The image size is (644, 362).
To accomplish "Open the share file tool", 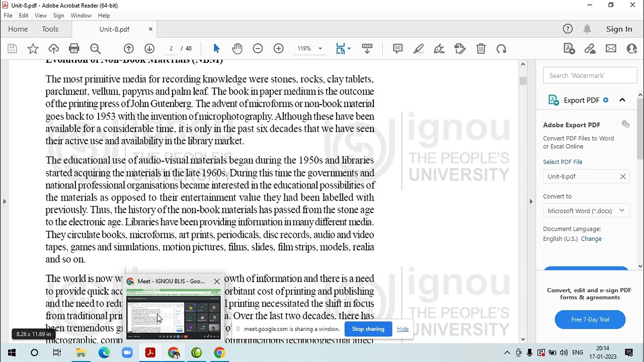I will (569, 49).
